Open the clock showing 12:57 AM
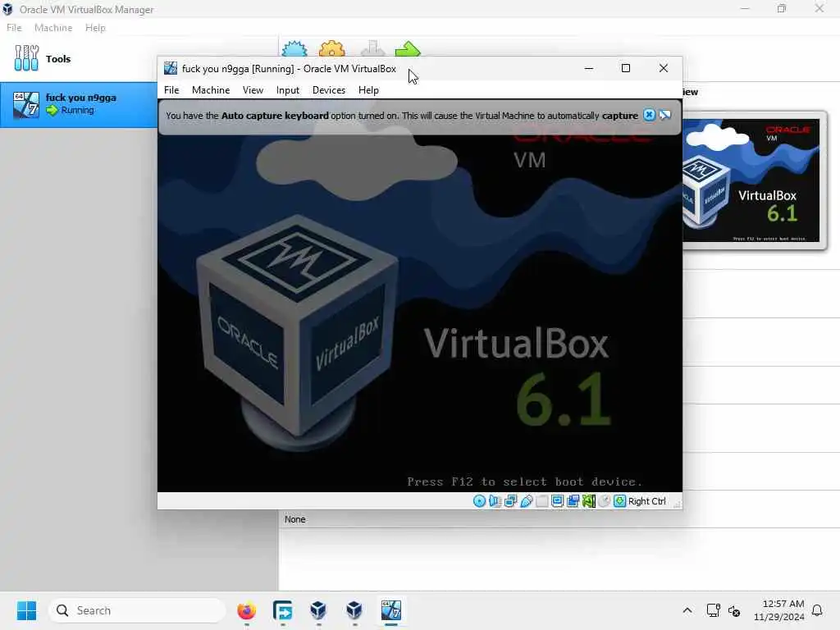Screen dimensions: 840x630 tap(779, 610)
